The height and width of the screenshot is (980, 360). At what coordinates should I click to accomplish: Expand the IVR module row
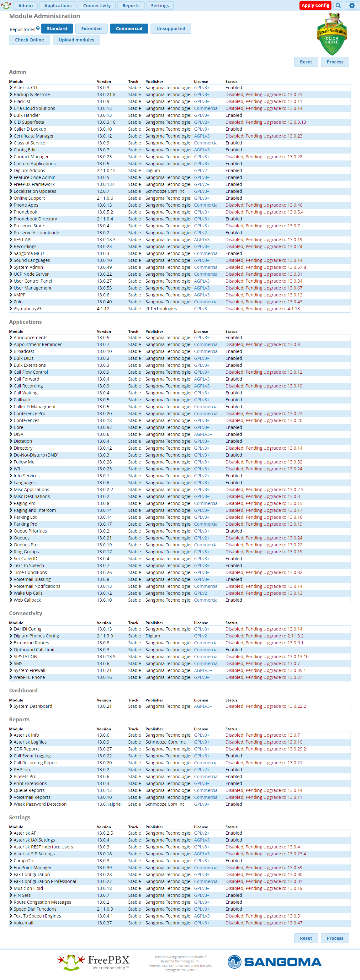180,469
